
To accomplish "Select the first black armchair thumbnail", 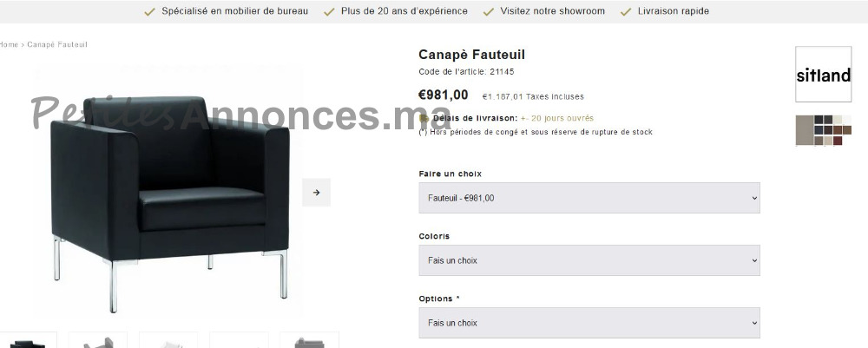I will 28,340.
